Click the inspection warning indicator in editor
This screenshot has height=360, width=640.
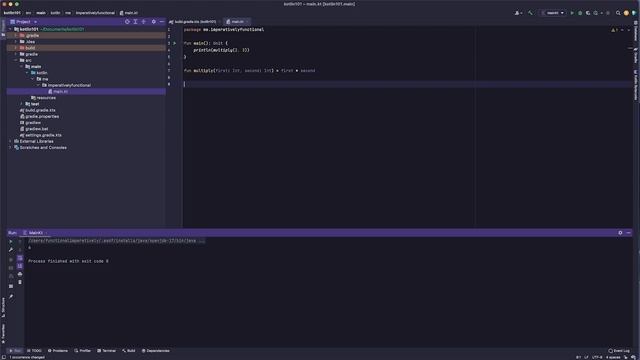pyautogui.click(x=614, y=30)
